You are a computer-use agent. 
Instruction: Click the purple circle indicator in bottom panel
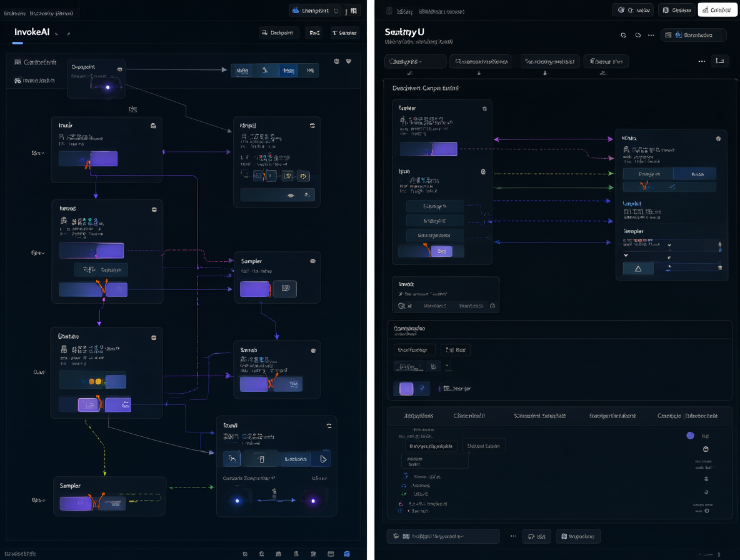(690, 436)
